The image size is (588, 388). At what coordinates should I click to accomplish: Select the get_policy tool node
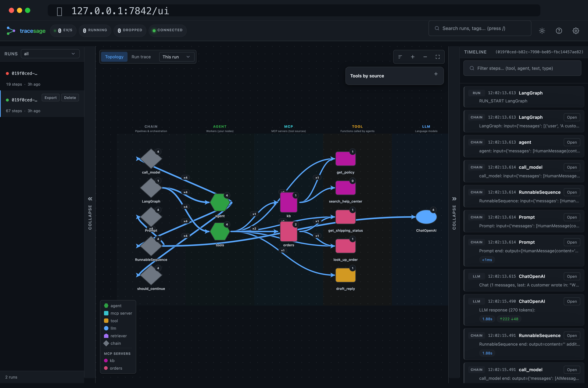(x=345, y=159)
